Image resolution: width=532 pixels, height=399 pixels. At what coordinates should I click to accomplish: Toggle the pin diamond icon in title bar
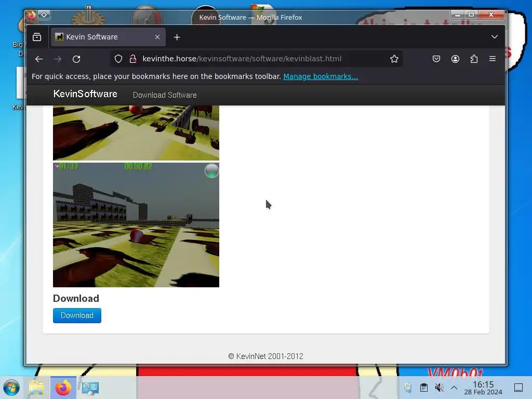point(44,15)
